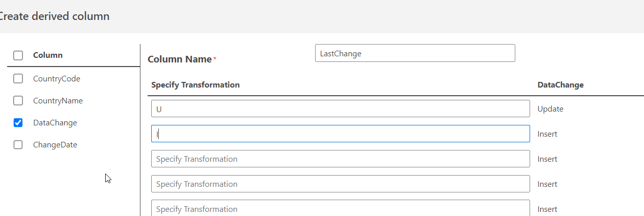This screenshot has height=216, width=644.
Task: Click the DataChange header on the right
Action: pos(560,85)
